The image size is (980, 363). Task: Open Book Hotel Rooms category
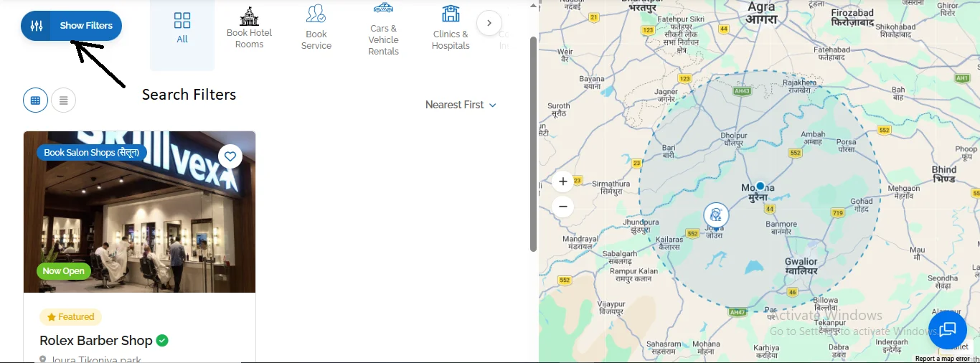click(250, 29)
